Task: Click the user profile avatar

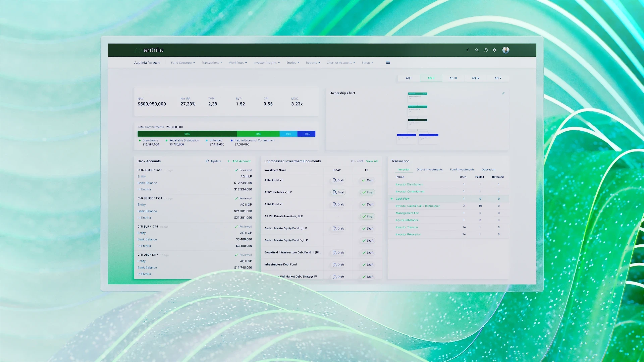Action: [x=506, y=50]
